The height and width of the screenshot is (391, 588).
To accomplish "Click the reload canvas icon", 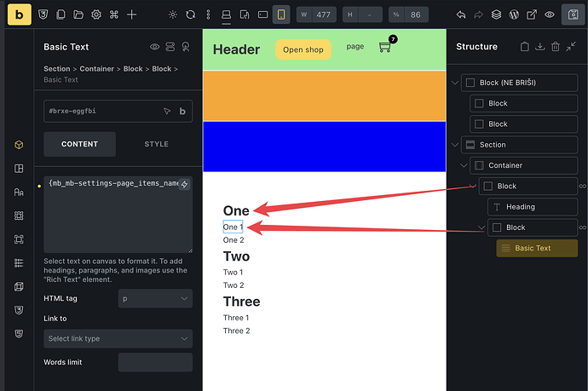I will [x=191, y=14].
